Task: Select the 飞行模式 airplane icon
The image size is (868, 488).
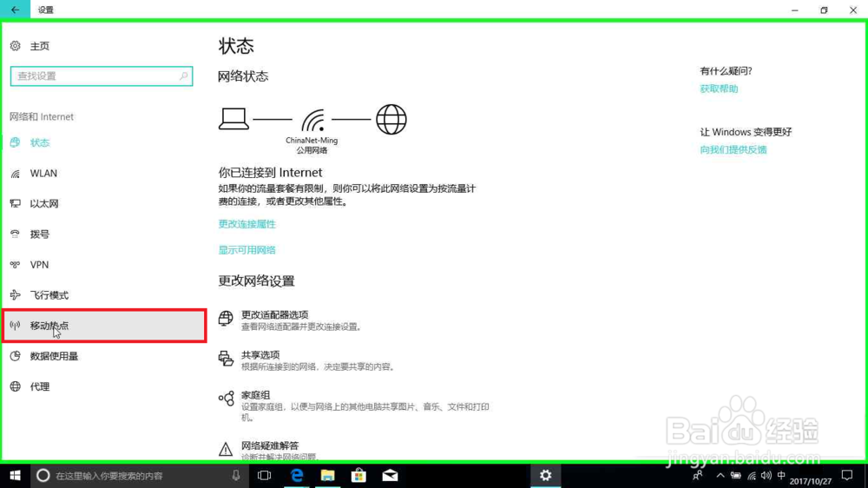Action: (16, 295)
